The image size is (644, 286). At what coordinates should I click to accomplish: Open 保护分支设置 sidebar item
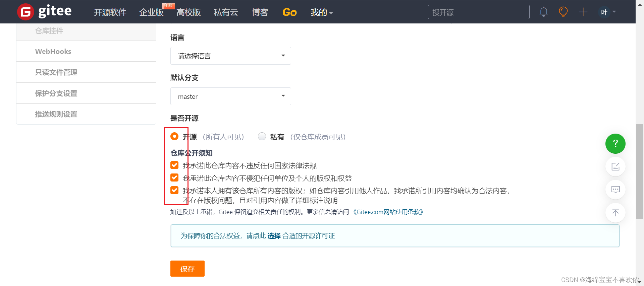[86, 93]
